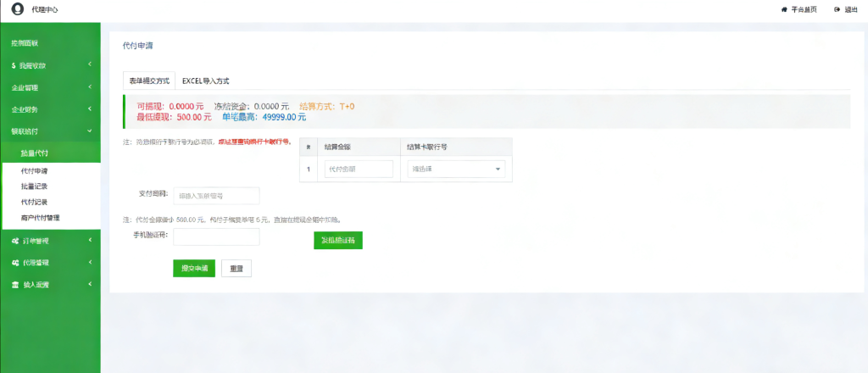The height and width of the screenshot is (373, 868).
Task: Open 批量记录 in the sidebar submenu
Action: coord(34,186)
